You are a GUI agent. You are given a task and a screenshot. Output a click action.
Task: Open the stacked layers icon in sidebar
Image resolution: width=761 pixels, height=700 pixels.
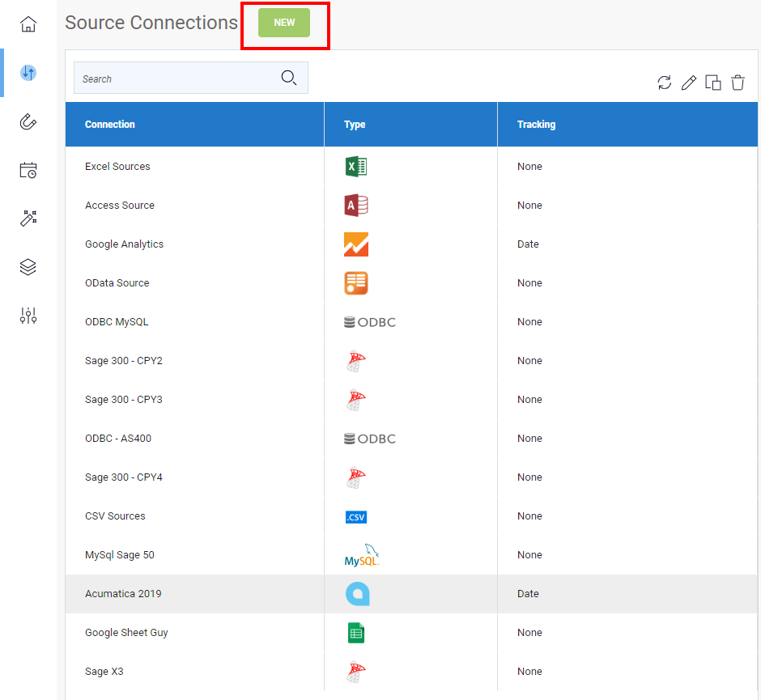click(28, 267)
